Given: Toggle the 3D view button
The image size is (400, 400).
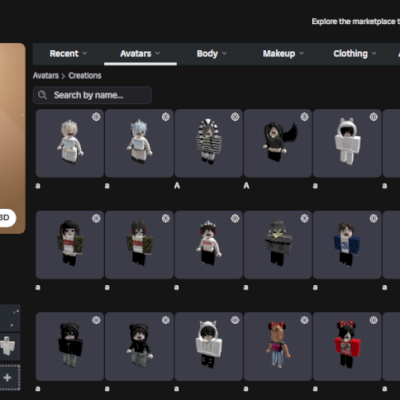Looking at the screenshot, I should coord(7,218).
